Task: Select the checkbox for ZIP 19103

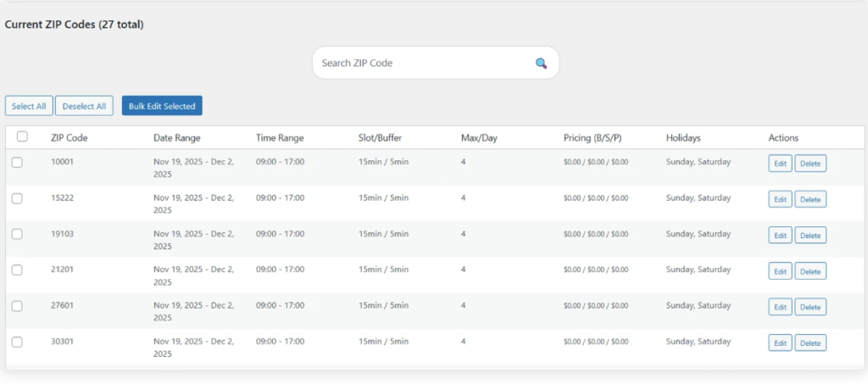Action: coord(17,234)
